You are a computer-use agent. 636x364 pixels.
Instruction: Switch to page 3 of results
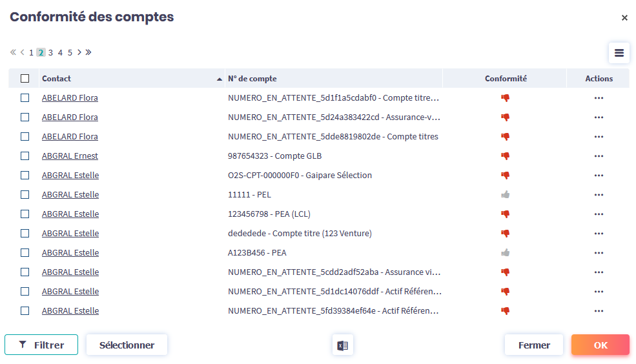(x=50, y=53)
